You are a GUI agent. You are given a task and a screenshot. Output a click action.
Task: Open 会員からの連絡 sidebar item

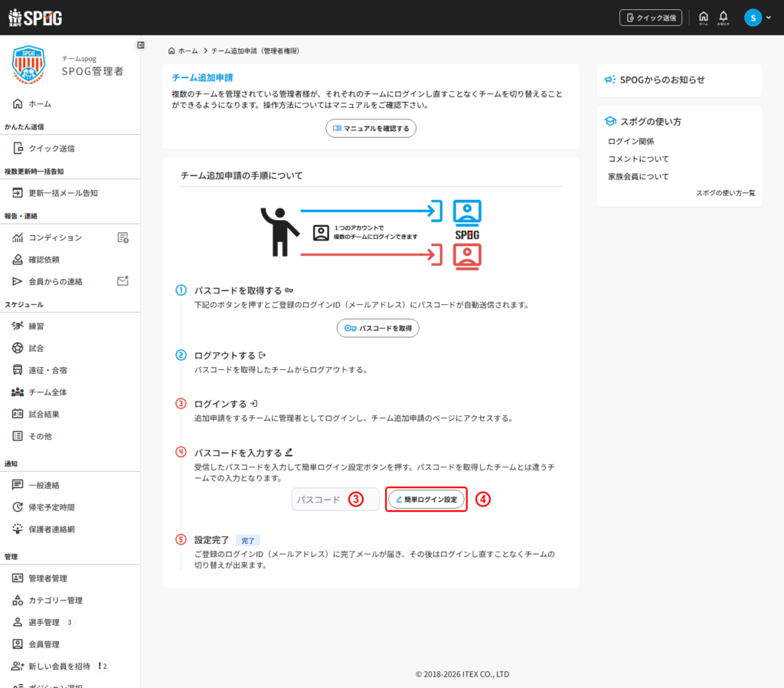(55, 281)
